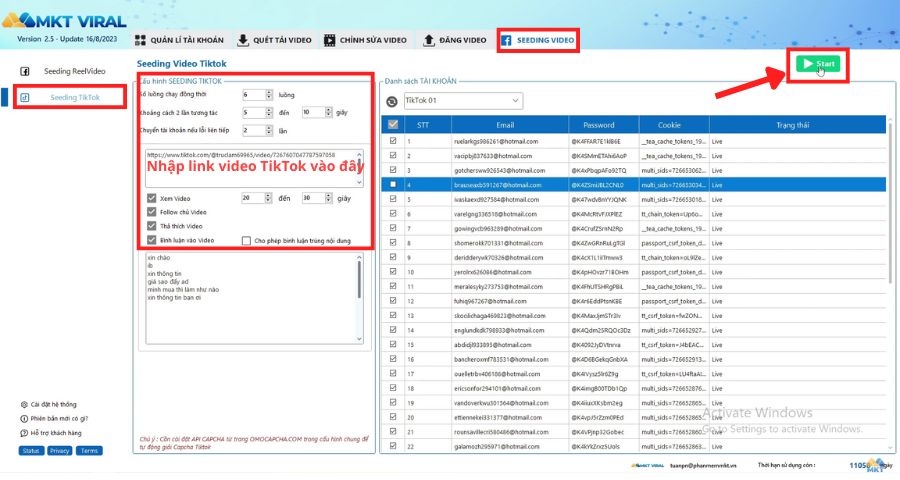Click the STT column header

pyautogui.click(x=422, y=125)
